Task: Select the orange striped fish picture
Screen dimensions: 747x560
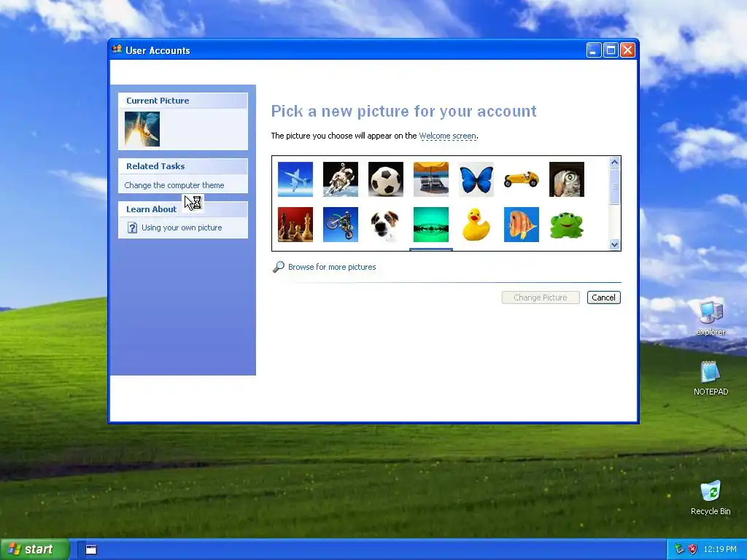Action: (x=522, y=225)
